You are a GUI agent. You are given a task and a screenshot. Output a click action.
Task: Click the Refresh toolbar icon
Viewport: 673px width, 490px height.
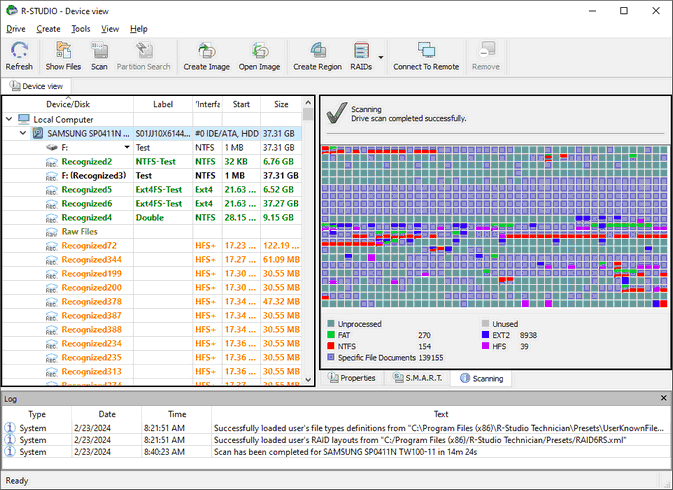coord(19,50)
